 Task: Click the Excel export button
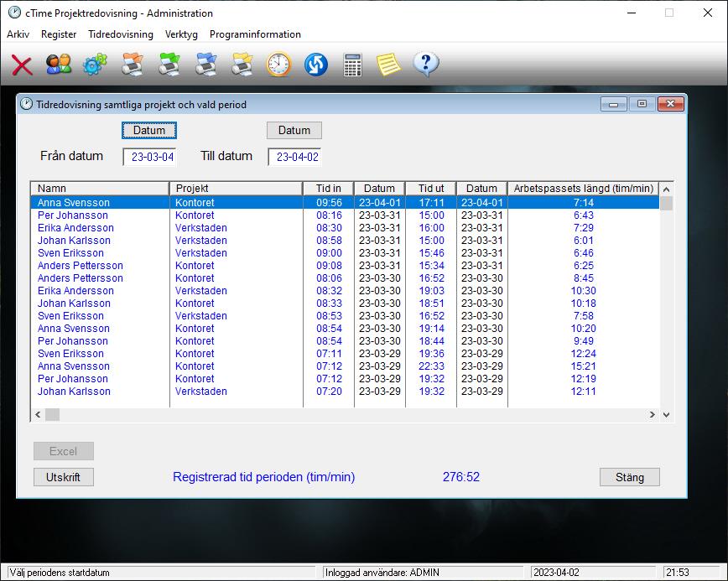click(x=64, y=451)
